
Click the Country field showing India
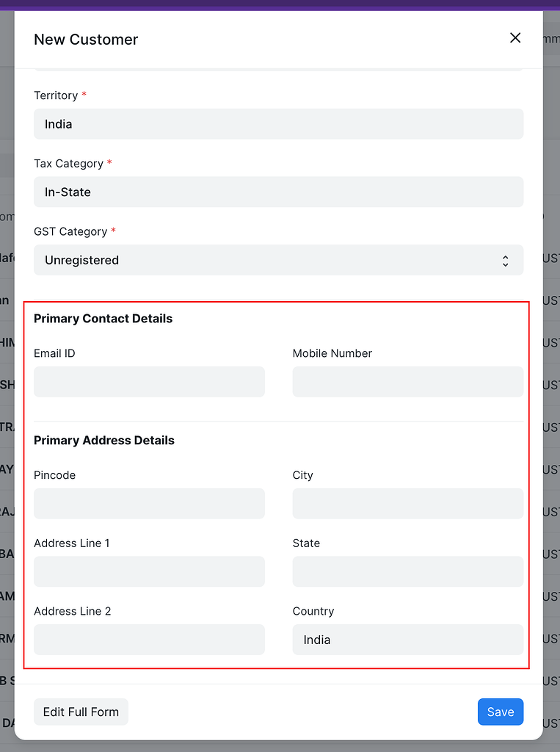click(x=407, y=640)
